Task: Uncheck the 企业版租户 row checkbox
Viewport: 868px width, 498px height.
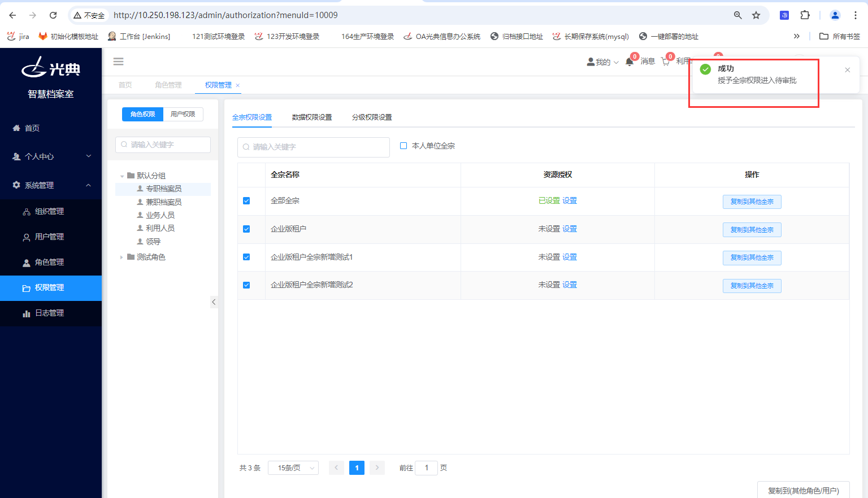Action: [x=246, y=229]
